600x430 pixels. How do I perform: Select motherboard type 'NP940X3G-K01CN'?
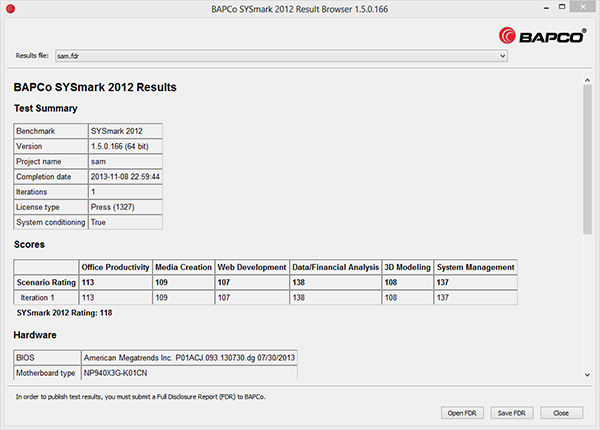189,373
